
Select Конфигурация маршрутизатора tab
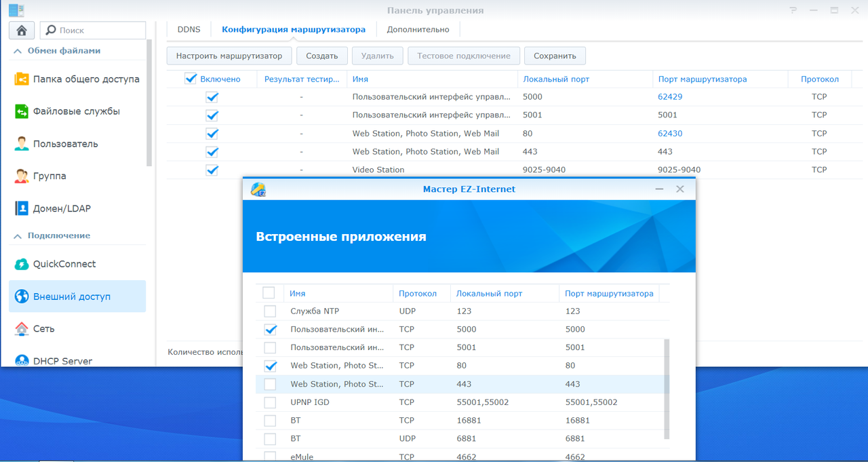click(x=294, y=29)
